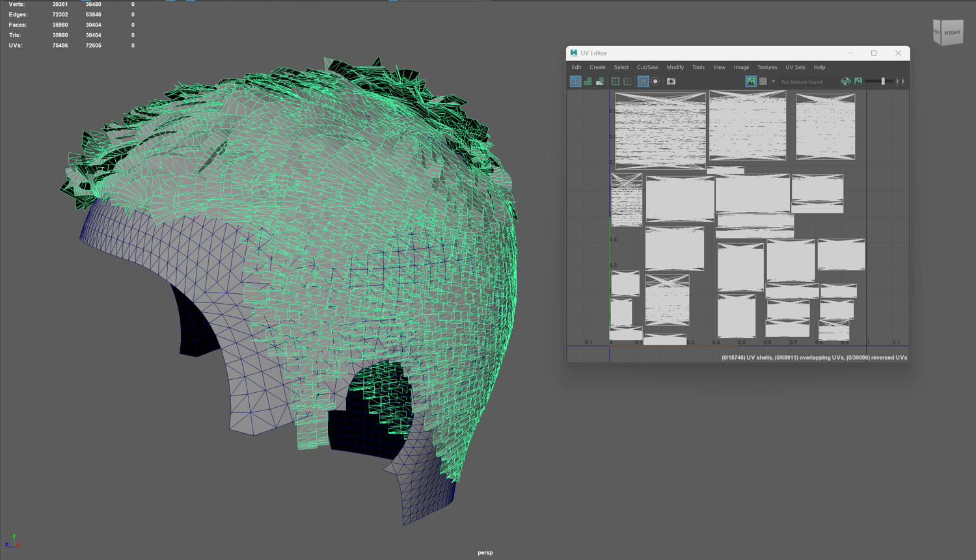
Task: Click the '-0.1' ruler label in UV grid
Action: (x=588, y=342)
